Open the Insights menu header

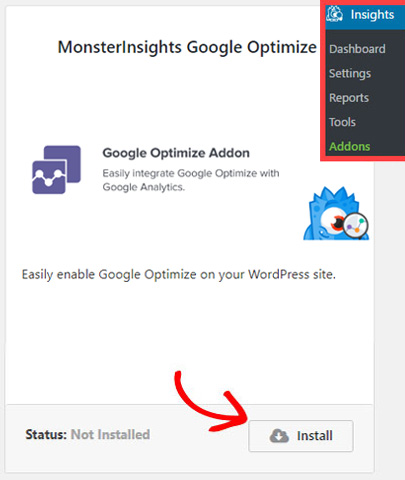365,15
